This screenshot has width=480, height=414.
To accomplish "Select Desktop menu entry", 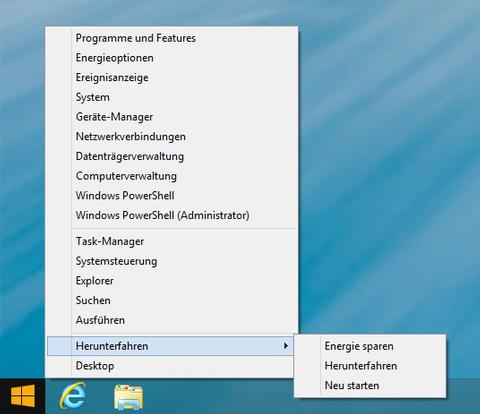I will [171, 366].
